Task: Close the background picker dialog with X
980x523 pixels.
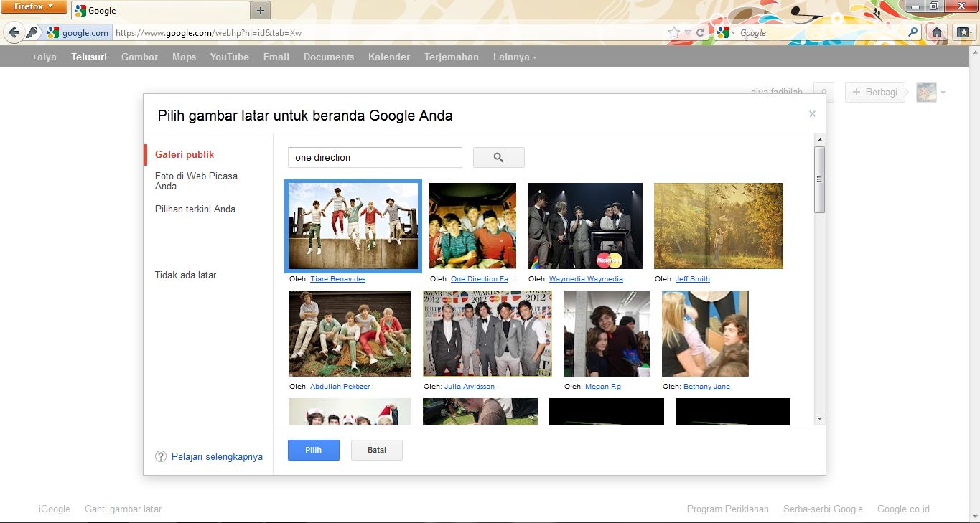Action: [x=812, y=113]
